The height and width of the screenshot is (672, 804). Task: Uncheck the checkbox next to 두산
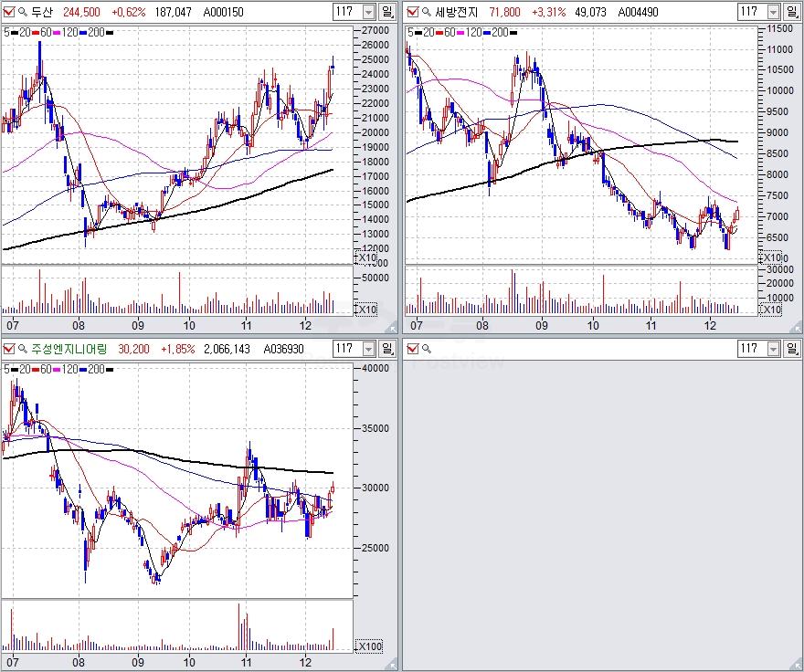click(9, 12)
